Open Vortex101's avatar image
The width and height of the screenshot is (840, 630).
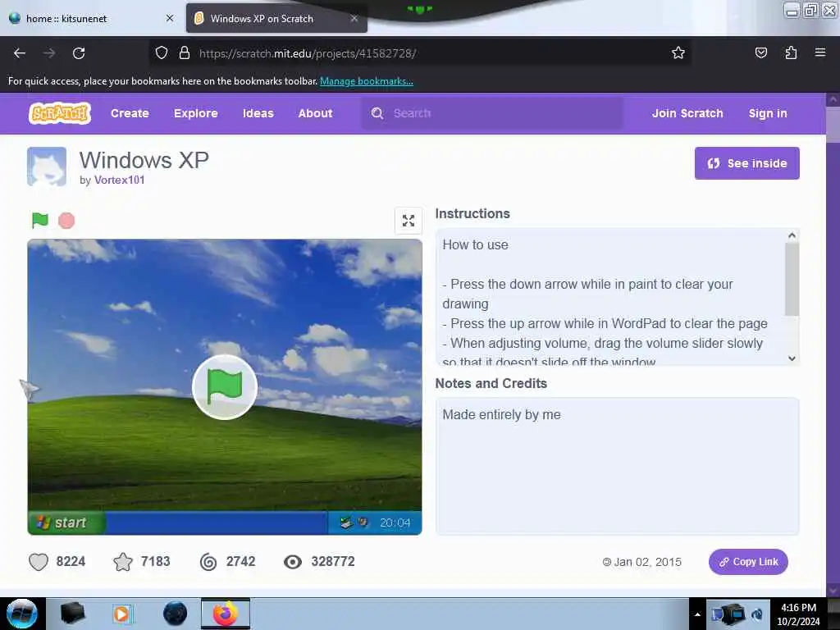coord(47,167)
